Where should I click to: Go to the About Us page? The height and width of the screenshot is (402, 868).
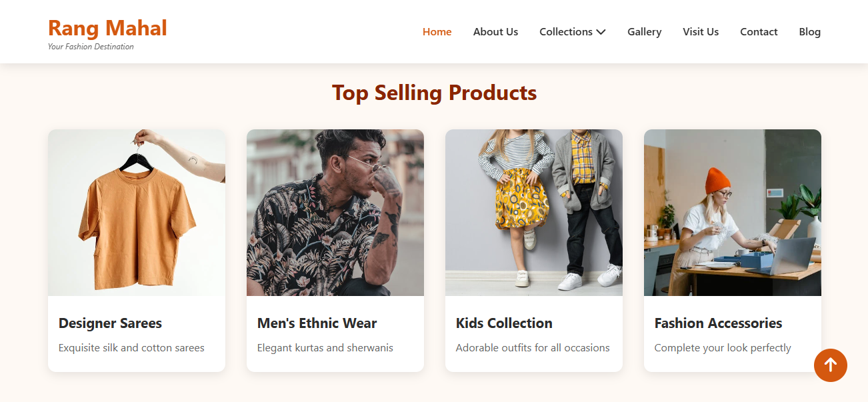tap(495, 32)
